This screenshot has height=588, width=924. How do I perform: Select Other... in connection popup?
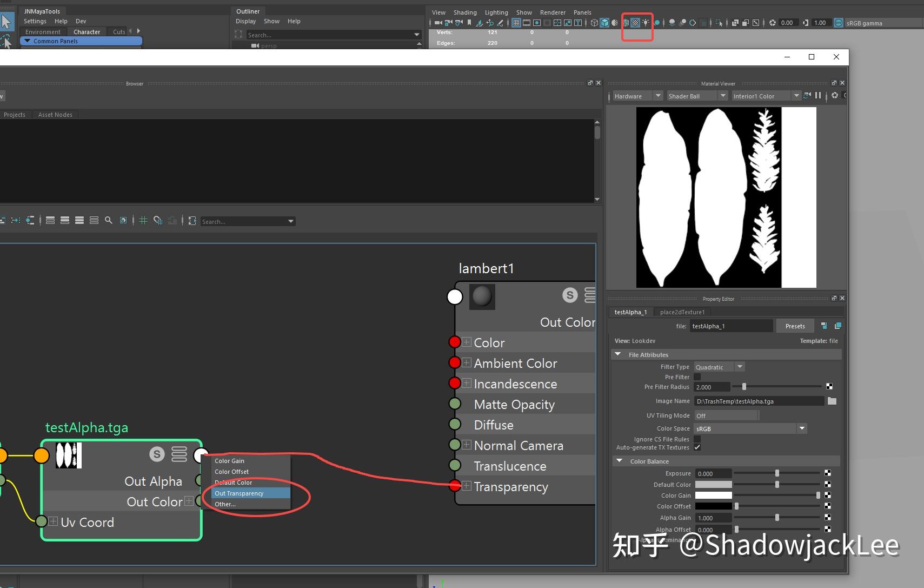(x=251, y=504)
